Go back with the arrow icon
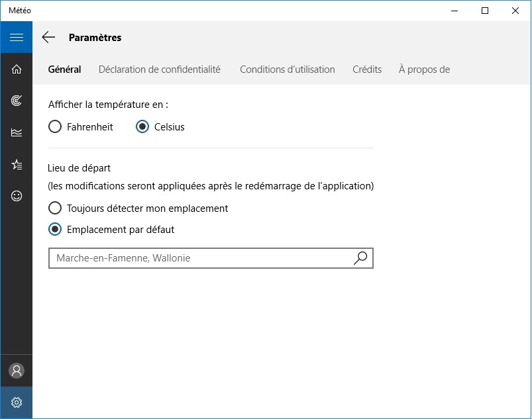532x419 pixels. pos(48,37)
